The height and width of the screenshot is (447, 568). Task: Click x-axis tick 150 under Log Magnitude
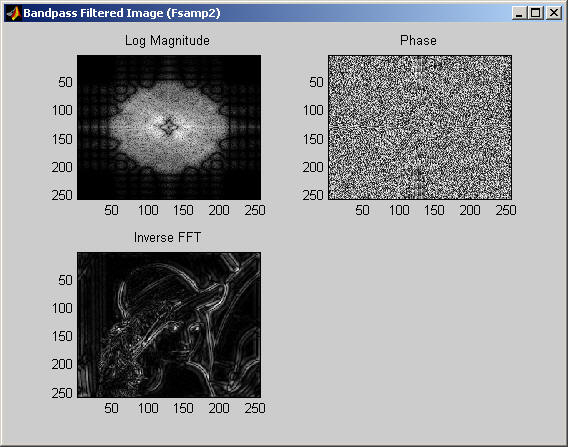pyautogui.click(x=183, y=210)
